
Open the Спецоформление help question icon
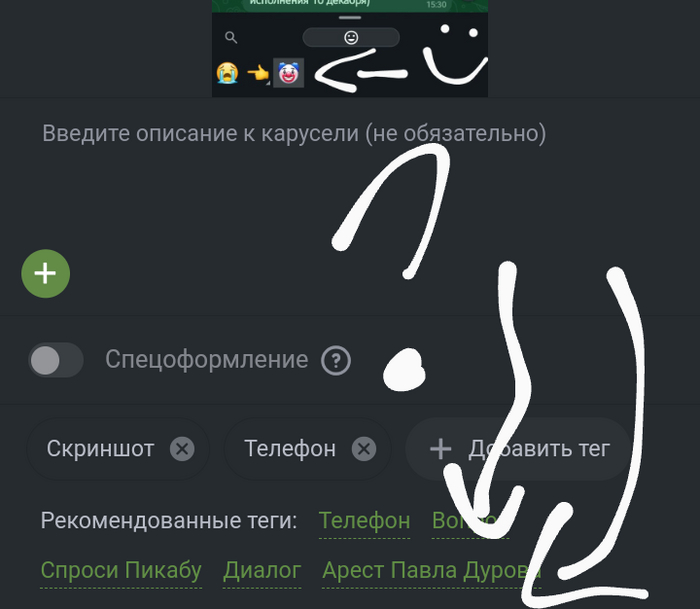tap(336, 360)
